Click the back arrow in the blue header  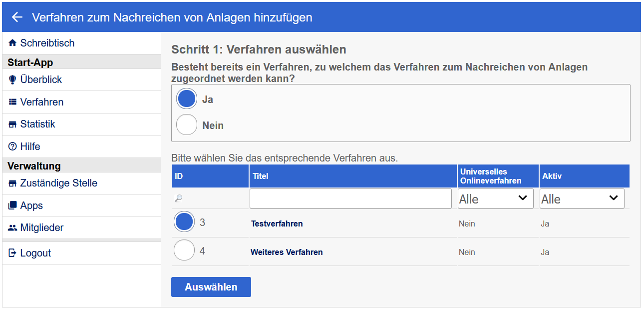pyautogui.click(x=16, y=17)
